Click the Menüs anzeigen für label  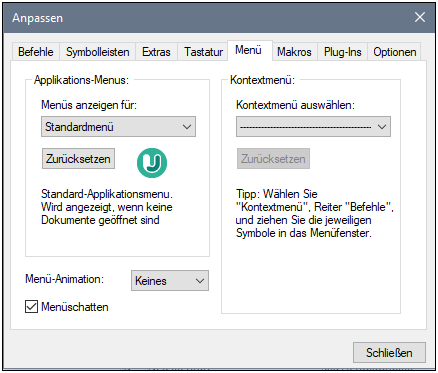tap(89, 105)
